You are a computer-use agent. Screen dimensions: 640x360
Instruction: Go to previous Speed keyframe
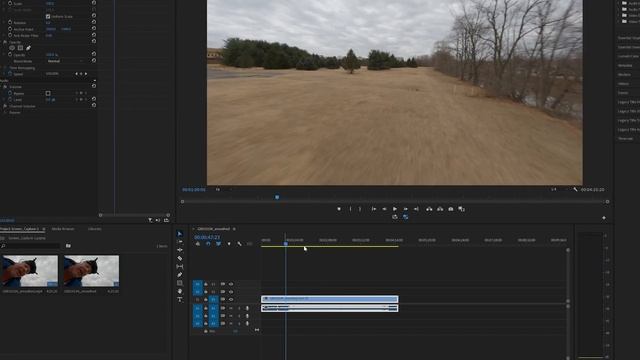tap(76, 74)
